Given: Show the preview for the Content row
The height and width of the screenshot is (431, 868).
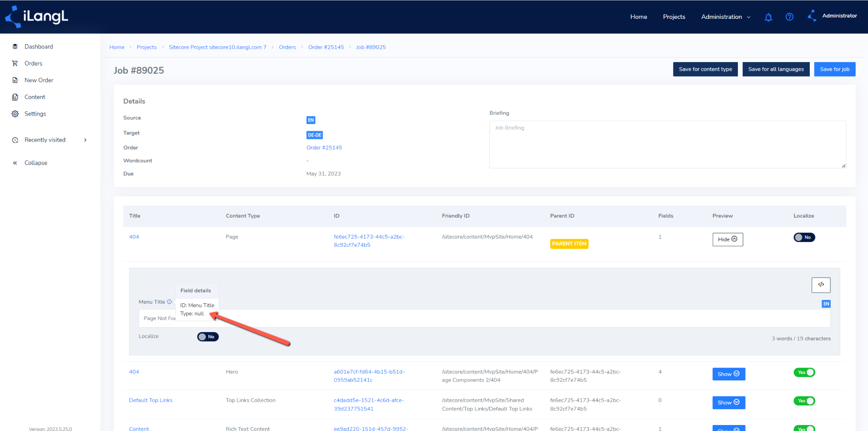Looking at the screenshot, I should click(728, 428).
